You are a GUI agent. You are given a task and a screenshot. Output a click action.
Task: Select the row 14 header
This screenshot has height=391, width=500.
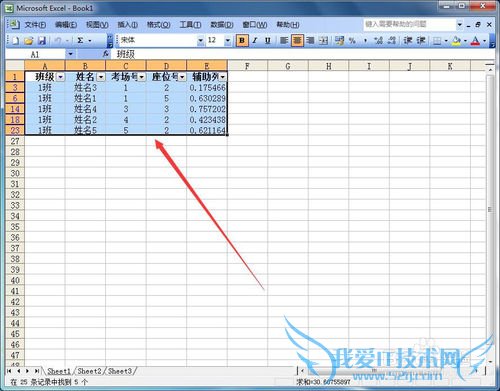click(15, 109)
